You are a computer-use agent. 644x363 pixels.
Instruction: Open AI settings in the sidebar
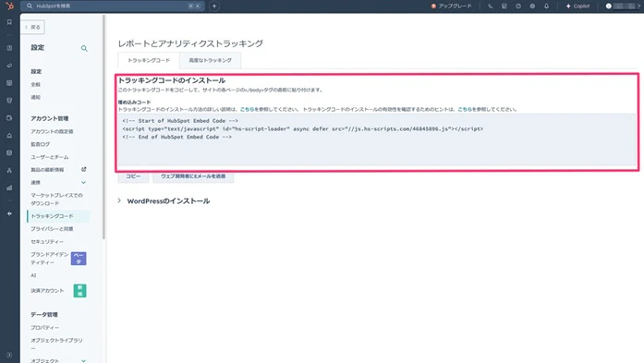tap(33, 275)
